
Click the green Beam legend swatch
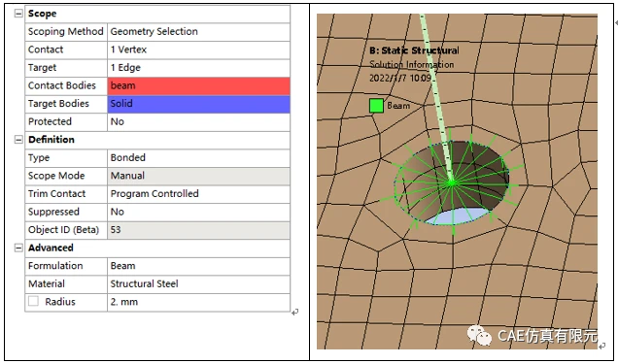[x=376, y=106]
